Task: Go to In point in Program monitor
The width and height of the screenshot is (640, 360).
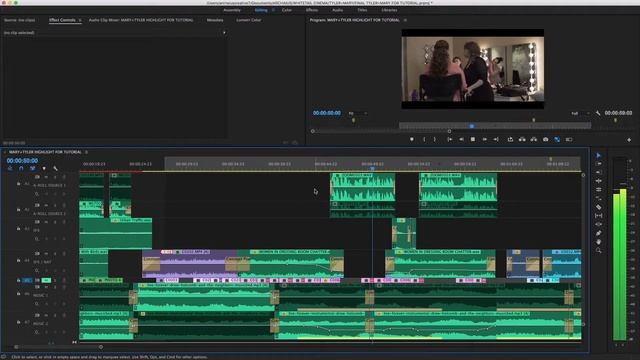Action: pos(449,140)
